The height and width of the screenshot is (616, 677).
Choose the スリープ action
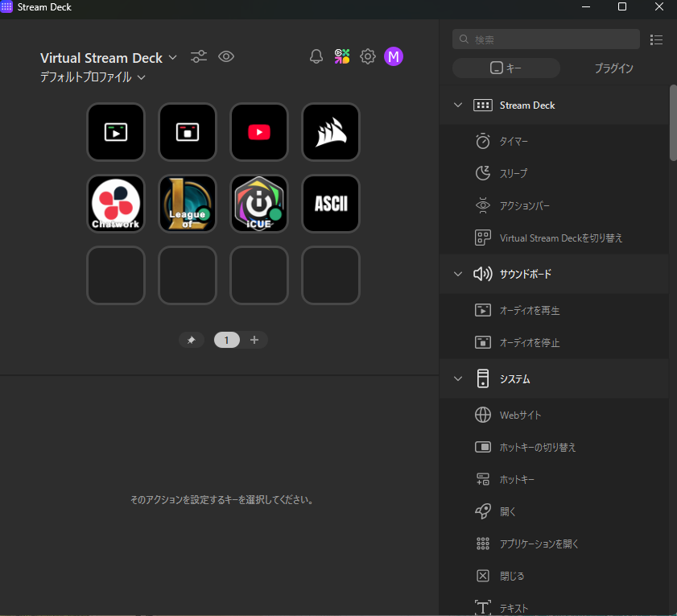(554, 173)
